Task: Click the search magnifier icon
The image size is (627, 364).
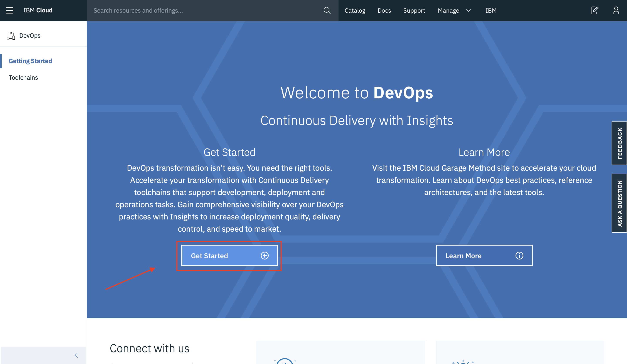Action: (327, 10)
